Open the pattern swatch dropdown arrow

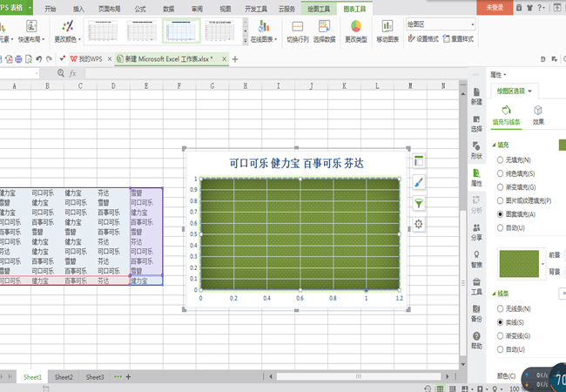[542, 264]
